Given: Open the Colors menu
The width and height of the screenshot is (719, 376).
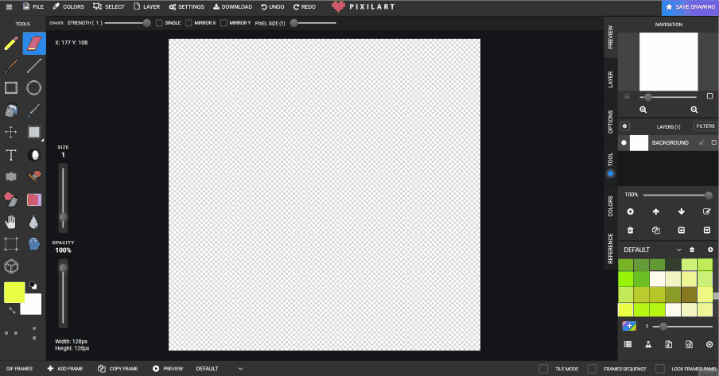Looking at the screenshot, I should [68, 7].
